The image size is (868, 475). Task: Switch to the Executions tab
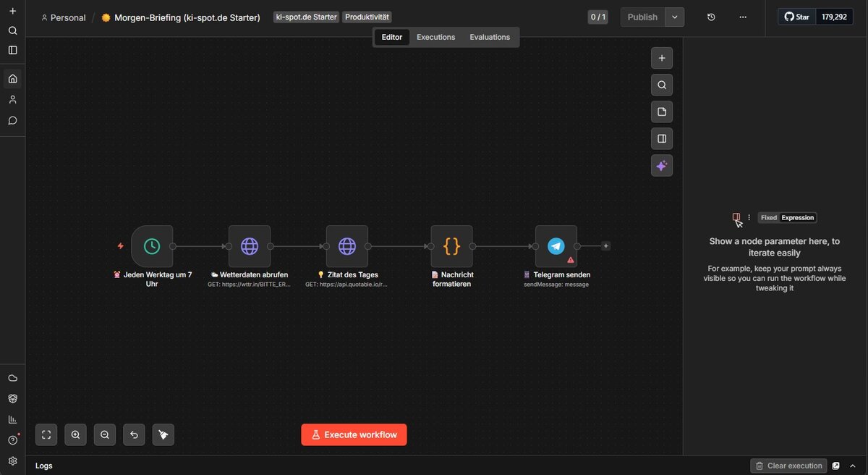click(x=435, y=36)
